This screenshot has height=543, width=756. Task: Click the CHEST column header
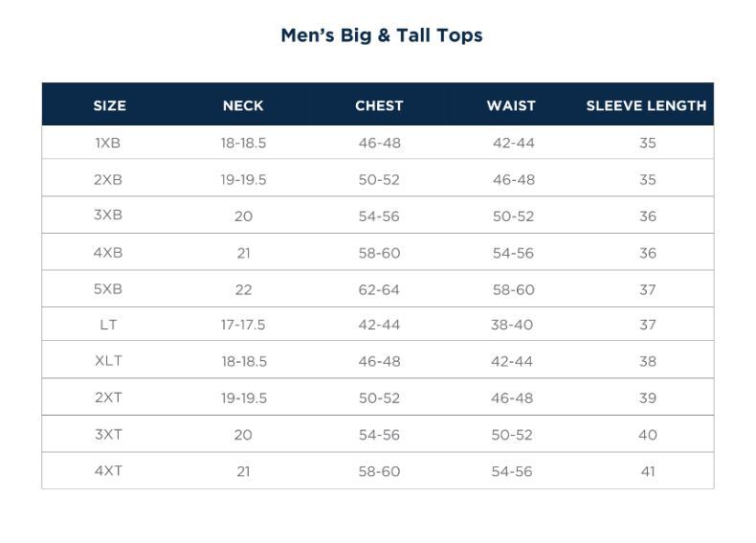click(379, 105)
